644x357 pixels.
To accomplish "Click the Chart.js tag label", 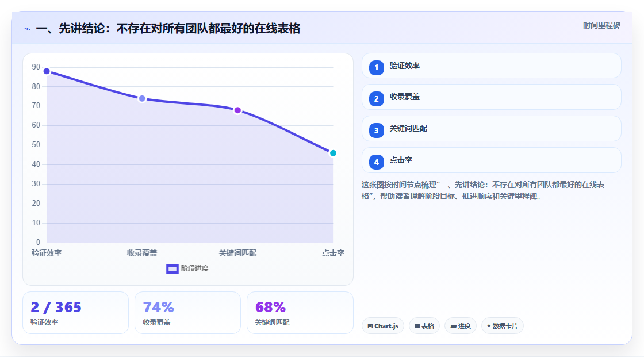I will point(386,326).
